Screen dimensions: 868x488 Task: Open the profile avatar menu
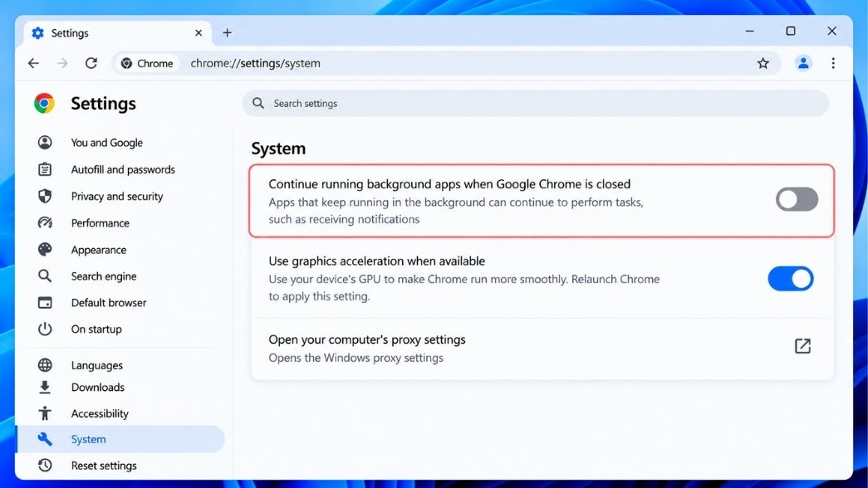tap(803, 63)
